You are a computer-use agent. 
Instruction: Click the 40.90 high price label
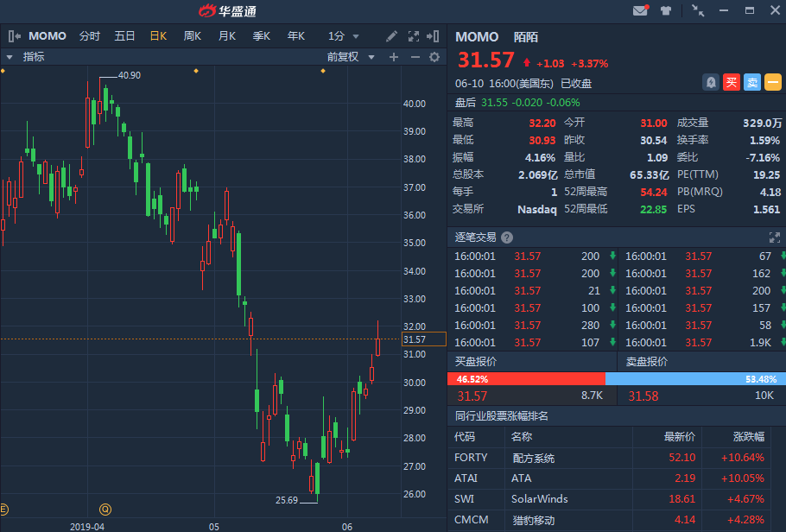pyautogui.click(x=130, y=76)
